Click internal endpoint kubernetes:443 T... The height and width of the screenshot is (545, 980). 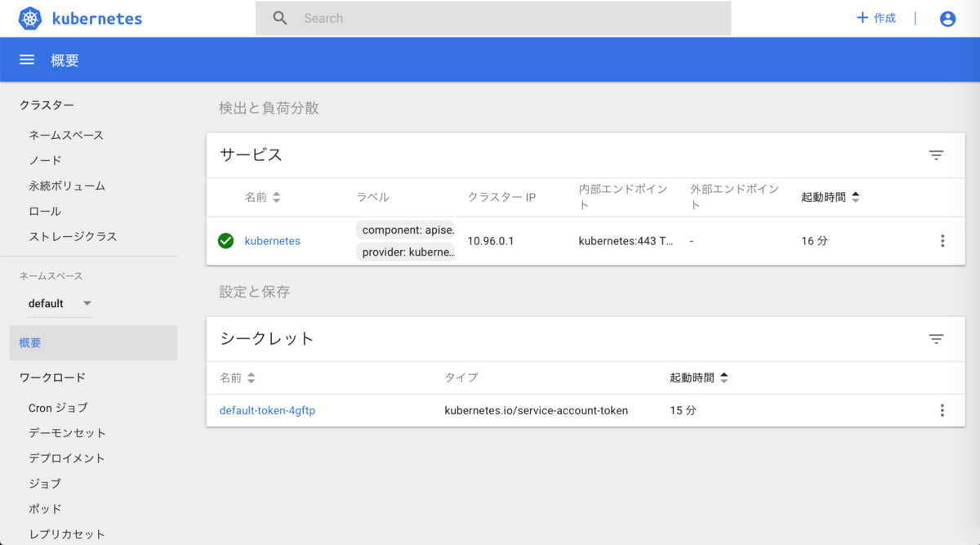click(626, 241)
